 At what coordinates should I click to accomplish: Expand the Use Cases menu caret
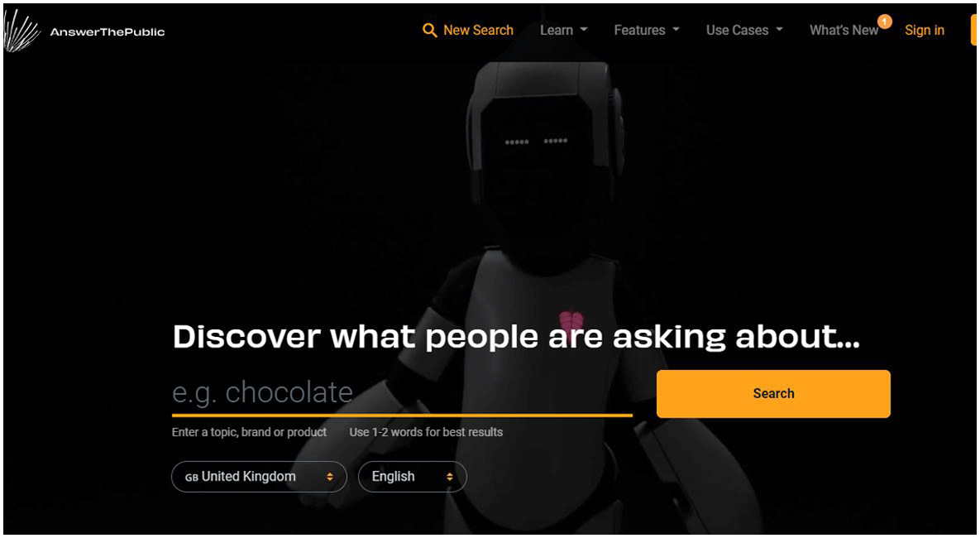[779, 30]
